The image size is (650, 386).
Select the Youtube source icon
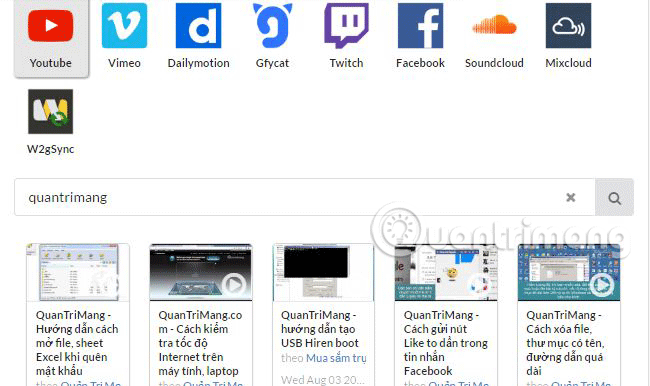51,26
